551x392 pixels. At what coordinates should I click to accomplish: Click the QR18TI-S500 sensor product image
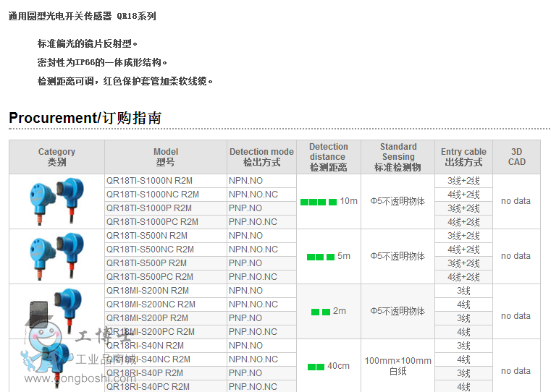pyautogui.click(x=56, y=256)
